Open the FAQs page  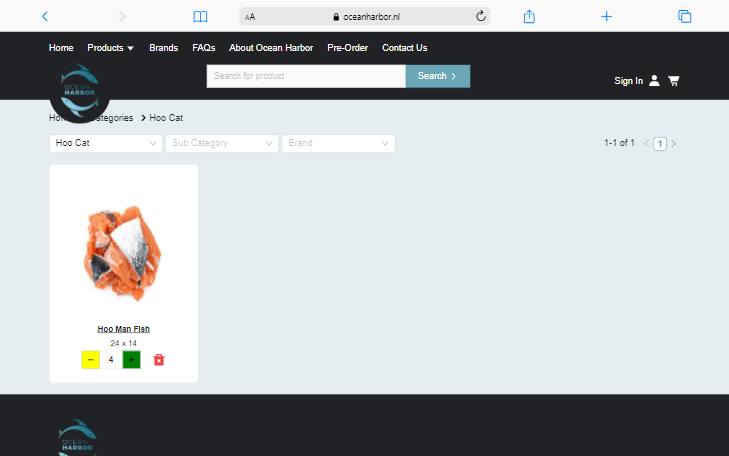pyautogui.click(x=204, y=48)
